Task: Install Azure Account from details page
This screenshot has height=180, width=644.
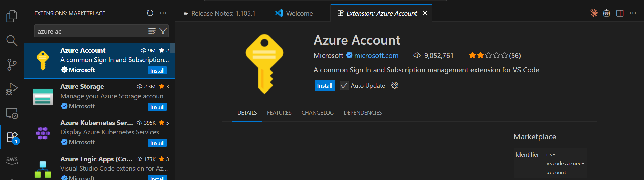Action: tap(325, 86)
